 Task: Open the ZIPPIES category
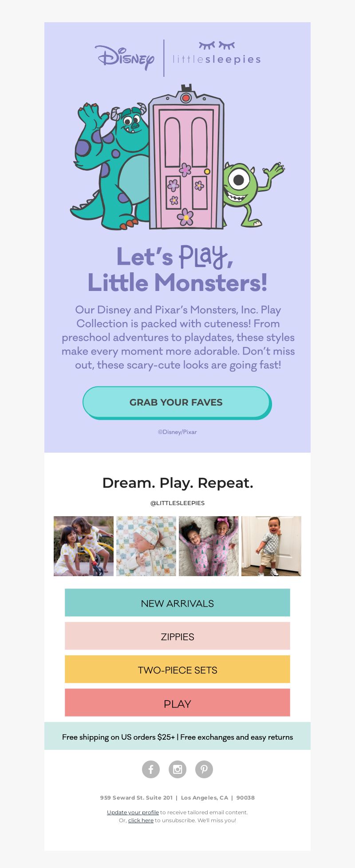tap(177, 636)
